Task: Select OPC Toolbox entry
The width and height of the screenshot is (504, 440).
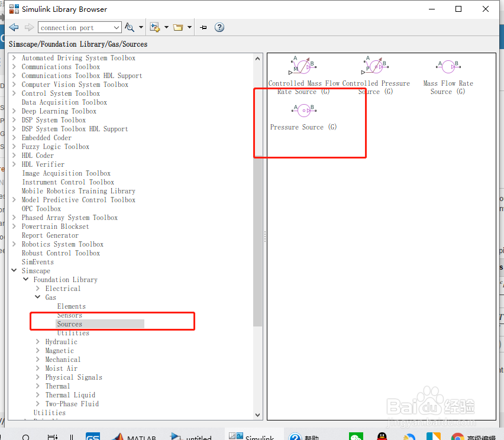Action: [41, 209]
